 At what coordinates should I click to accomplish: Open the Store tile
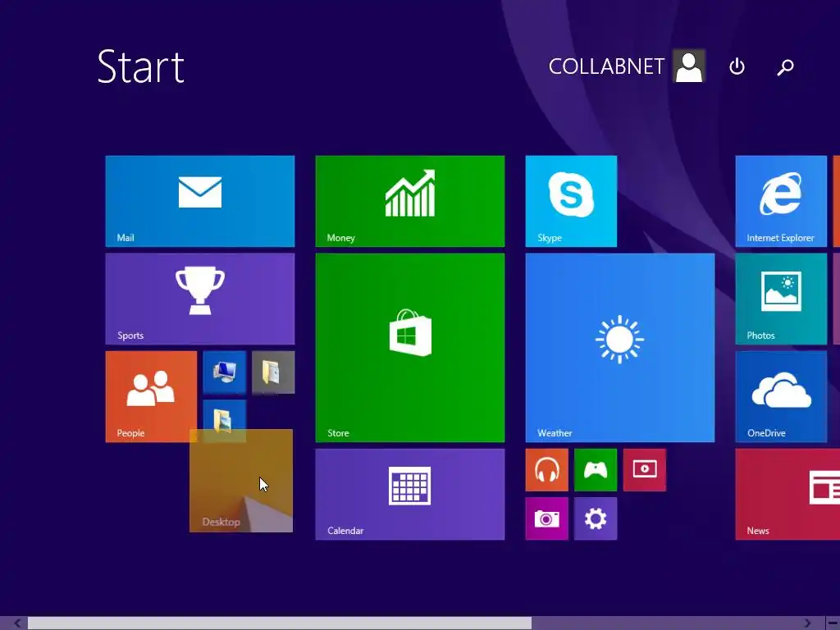click(410, 348)
